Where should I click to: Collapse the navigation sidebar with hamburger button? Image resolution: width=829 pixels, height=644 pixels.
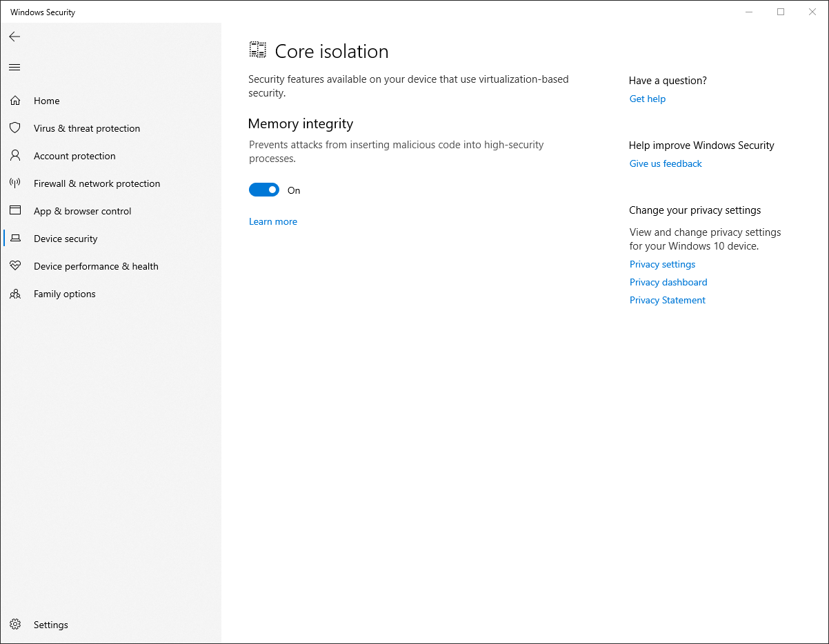pos(14,67)
